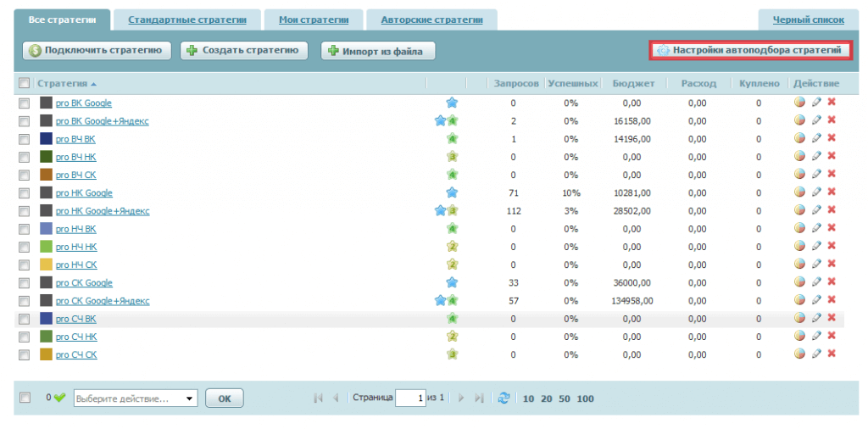Image resolution: width=868 pixels, height=429 pixels.
Task: Delete pro НЧ НК with red cross
Action: pos(831,246)
